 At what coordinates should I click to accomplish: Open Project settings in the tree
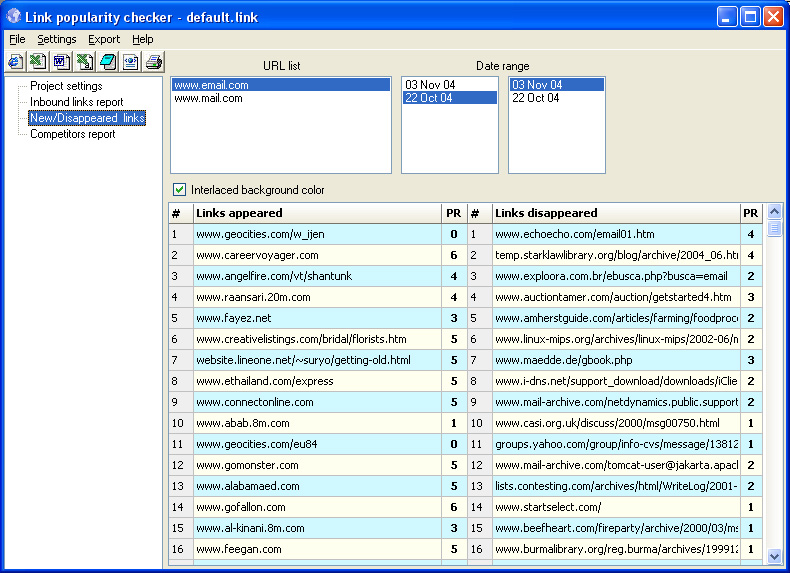tap(66, 86)
